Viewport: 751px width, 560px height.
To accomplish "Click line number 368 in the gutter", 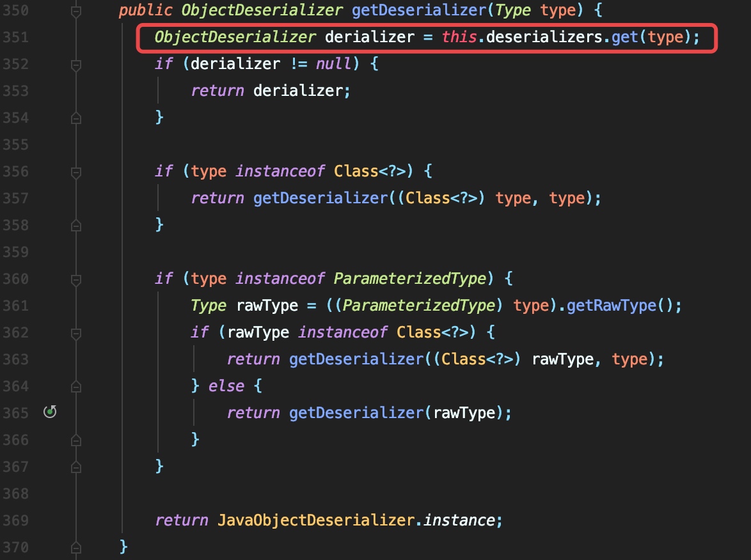I will coord(16,493).
